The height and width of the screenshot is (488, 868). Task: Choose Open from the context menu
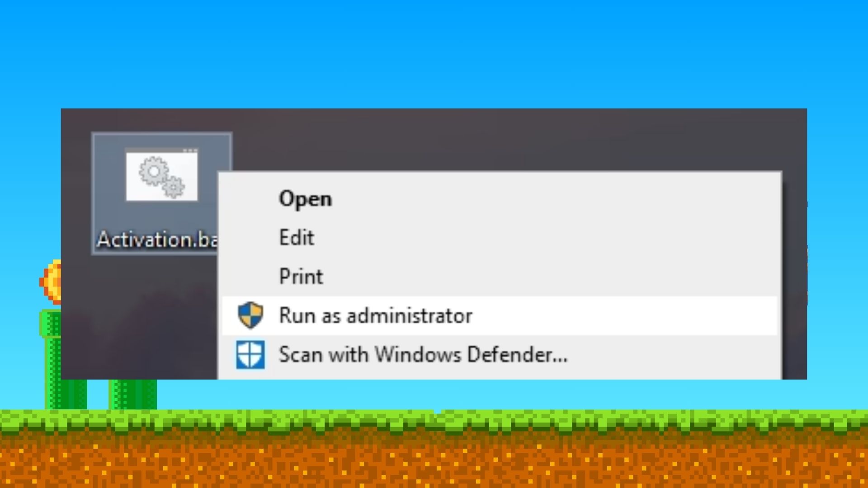(500, 199)
